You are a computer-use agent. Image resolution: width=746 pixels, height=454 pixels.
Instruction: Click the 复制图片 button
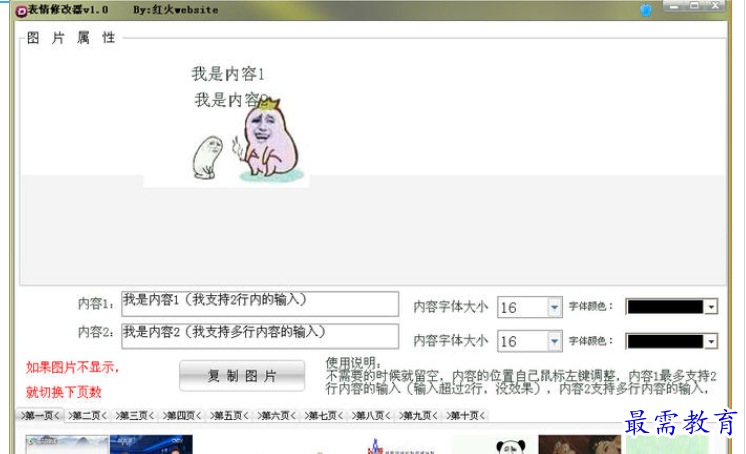click(x=242, y=376)
